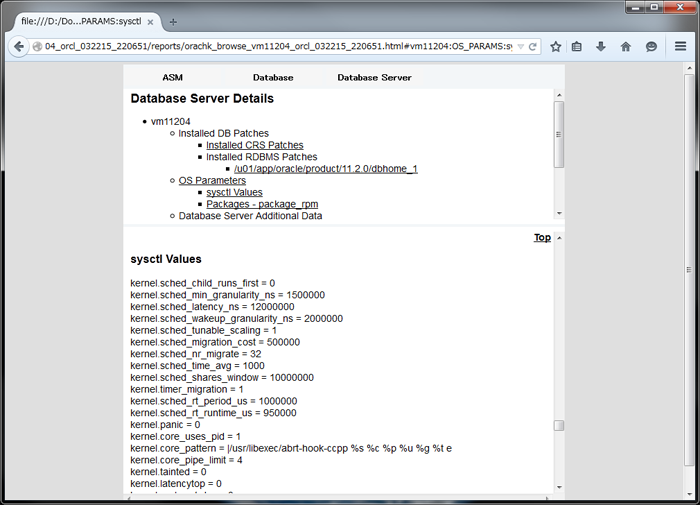Switch to the ASM tab
700x505 pixels.
pyautogui.click(x=172, y=77)
